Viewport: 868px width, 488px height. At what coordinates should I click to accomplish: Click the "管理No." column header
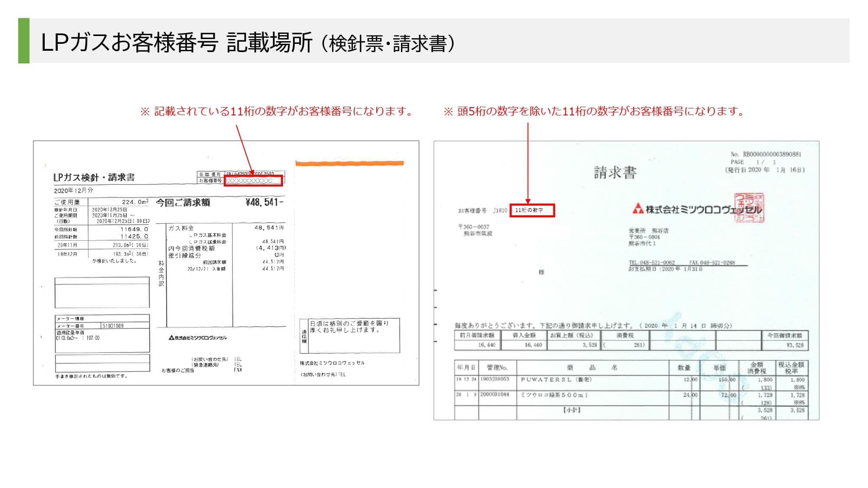(x=497, y=367)
